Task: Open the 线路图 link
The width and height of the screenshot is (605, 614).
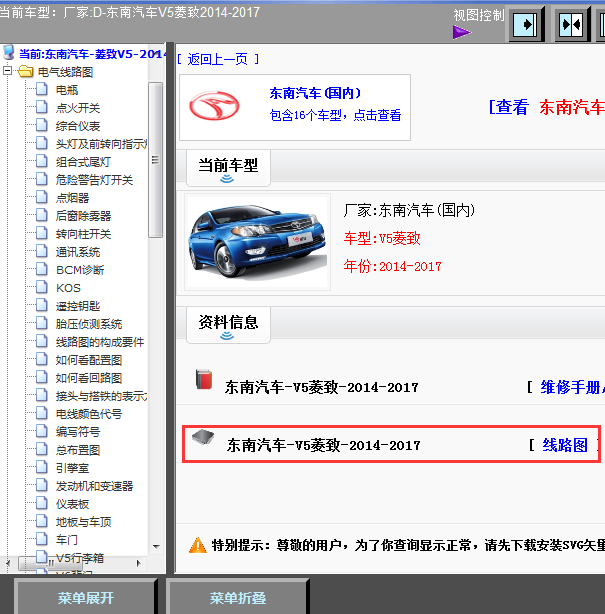Action: pyautogui.click(x=565, y=445)
